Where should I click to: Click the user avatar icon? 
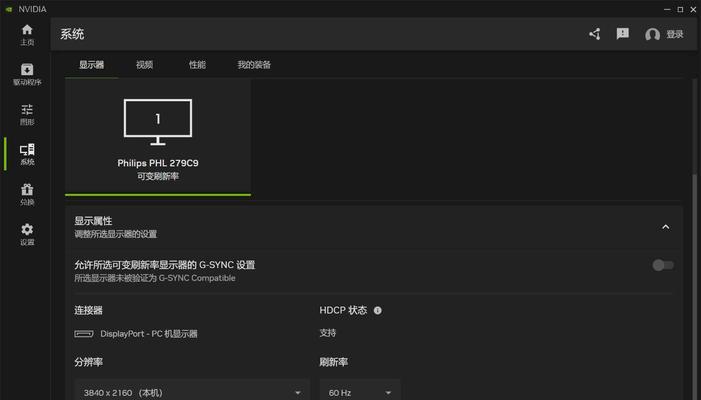point(652,34)
